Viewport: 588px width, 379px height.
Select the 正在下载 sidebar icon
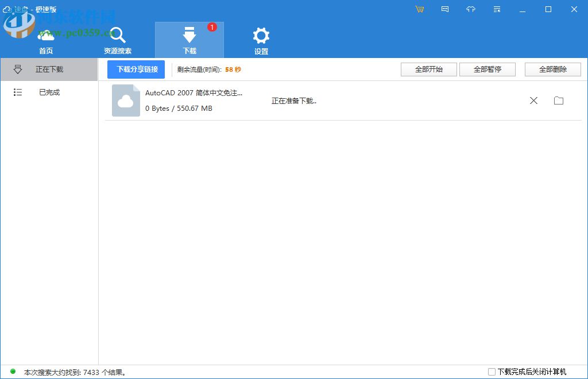18,69
